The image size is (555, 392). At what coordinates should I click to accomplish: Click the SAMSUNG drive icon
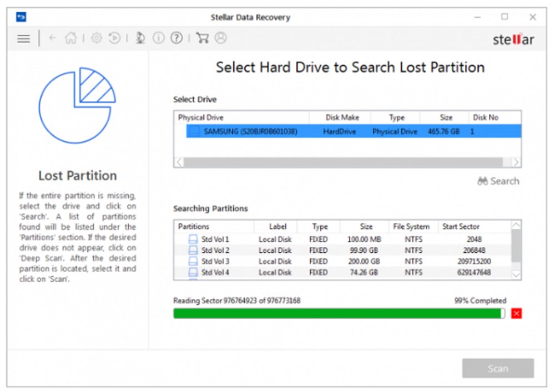tap(194, 131)
